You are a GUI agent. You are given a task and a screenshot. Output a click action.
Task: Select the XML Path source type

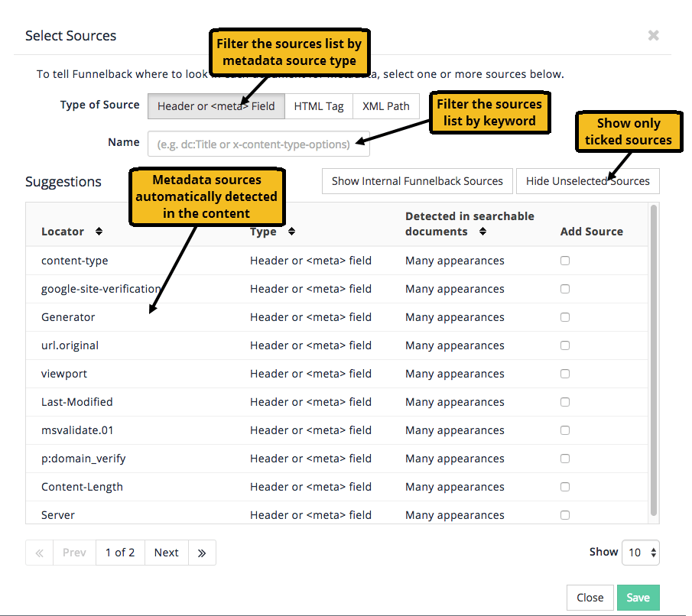(385, 106)
